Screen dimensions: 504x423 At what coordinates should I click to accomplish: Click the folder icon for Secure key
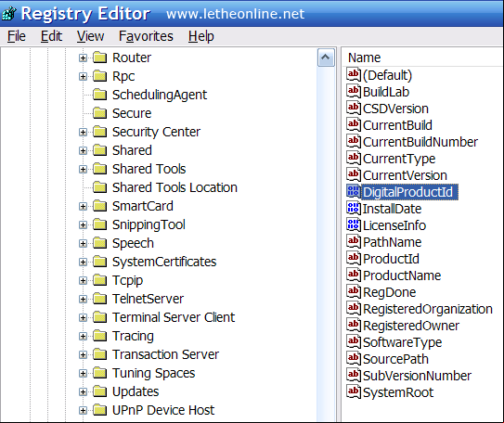tap(100, 113)
